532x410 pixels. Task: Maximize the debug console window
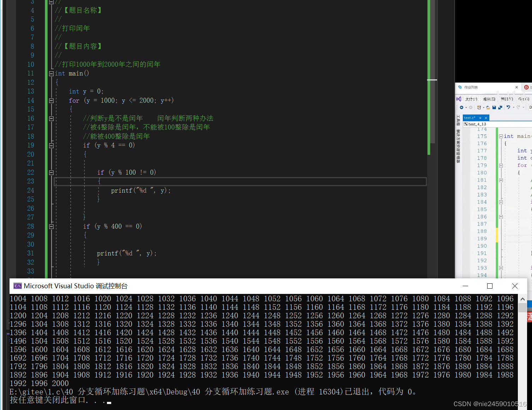point(490,286)
